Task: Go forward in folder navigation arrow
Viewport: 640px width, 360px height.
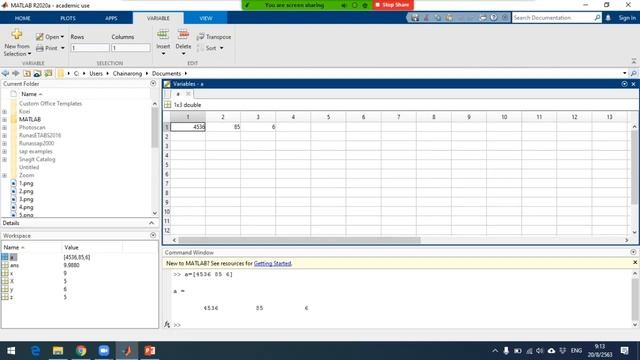Action: tap(16, 73)
